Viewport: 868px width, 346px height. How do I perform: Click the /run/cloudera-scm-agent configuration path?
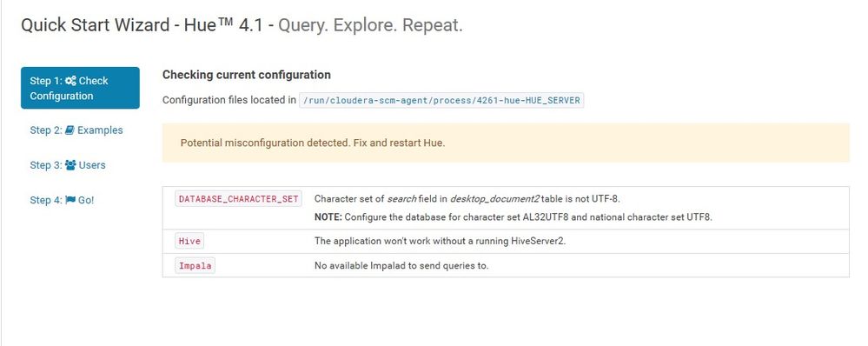pyautogui.click(x=441, y=100)
